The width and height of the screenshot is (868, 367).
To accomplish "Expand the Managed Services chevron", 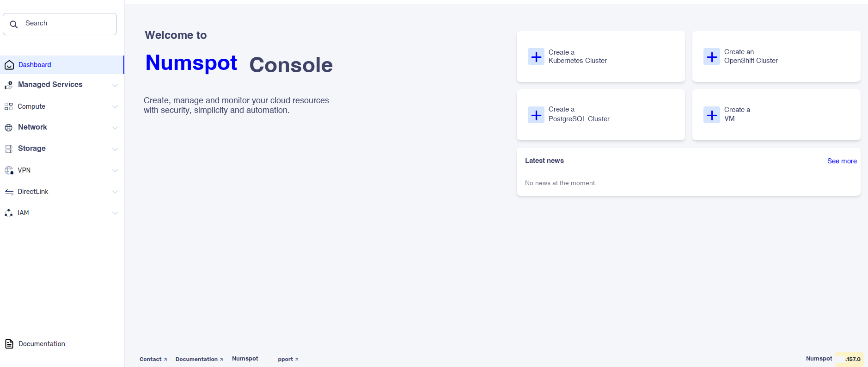I will 115,85.
